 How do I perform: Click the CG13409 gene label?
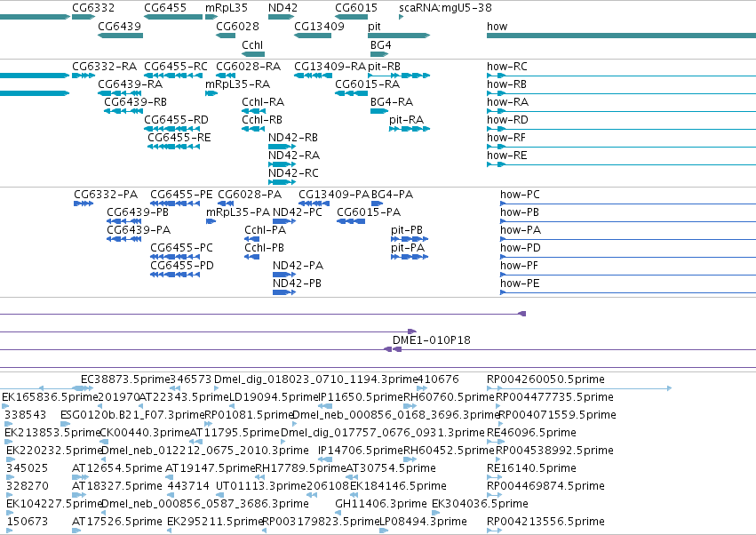(x=319, y=26)
